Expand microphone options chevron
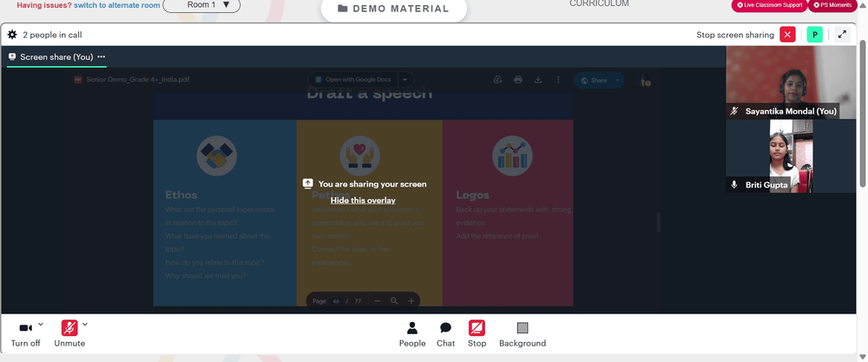868x362 pixels. [x=85, y=324]
